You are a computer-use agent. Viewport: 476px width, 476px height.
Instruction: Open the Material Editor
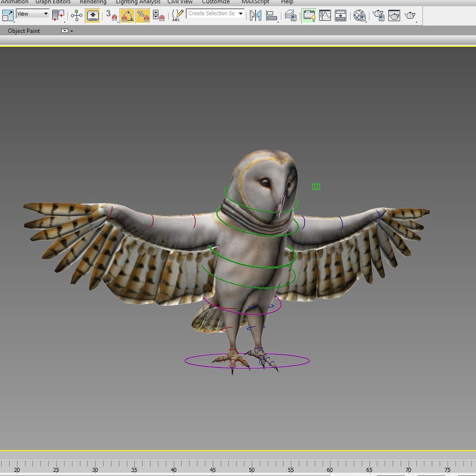pyautogui.click(x=360, y=15)
